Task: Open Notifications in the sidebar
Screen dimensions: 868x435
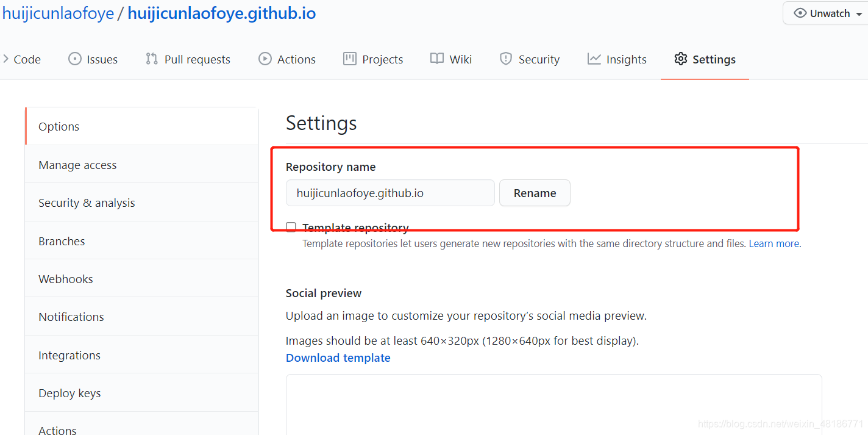Action: pos(141,317)
